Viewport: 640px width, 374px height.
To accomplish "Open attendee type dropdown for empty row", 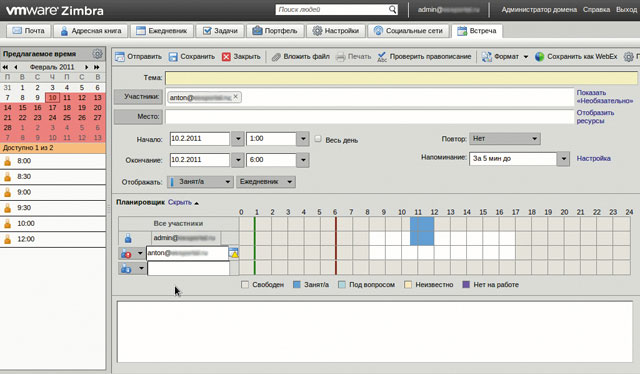I will click(141, 269).
